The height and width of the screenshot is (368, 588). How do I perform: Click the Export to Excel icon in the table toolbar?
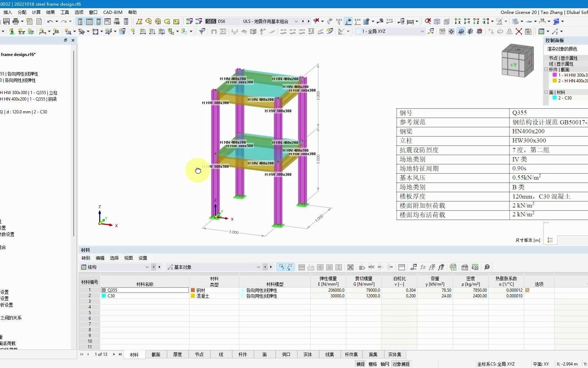point(453,267)
